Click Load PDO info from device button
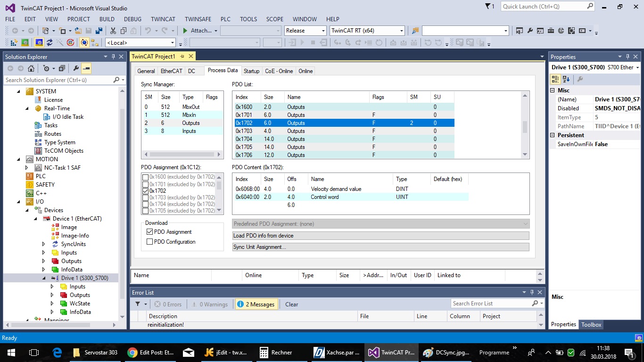 (x=380, y=236)
